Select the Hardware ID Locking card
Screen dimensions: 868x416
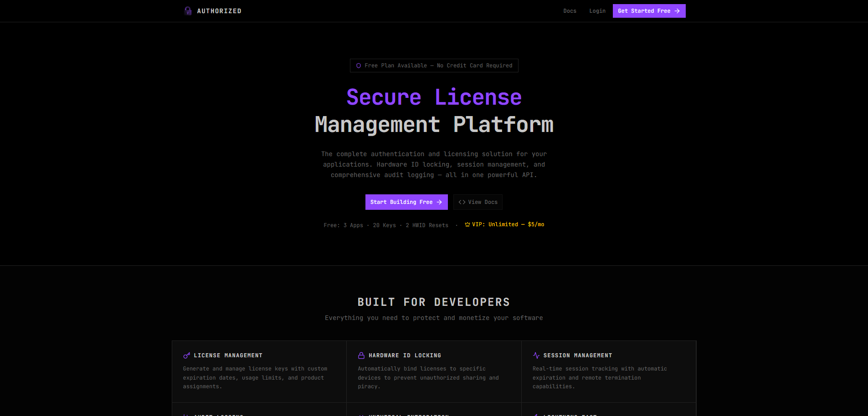[434, 372]
